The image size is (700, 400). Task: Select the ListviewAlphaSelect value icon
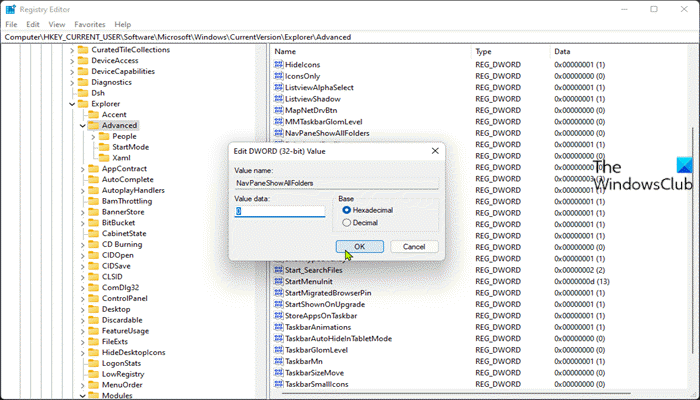279,88
